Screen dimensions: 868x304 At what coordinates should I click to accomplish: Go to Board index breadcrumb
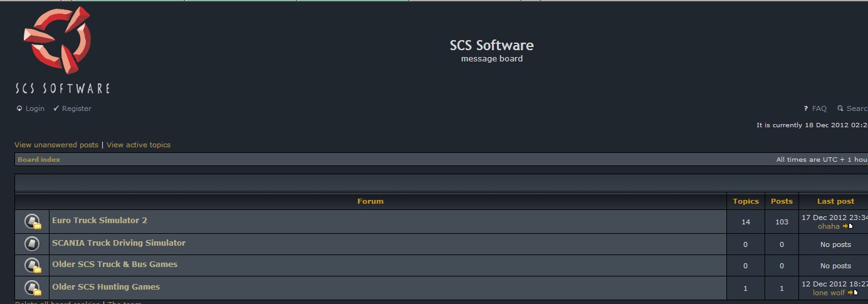pyautogui.click(x=39, y=160)
